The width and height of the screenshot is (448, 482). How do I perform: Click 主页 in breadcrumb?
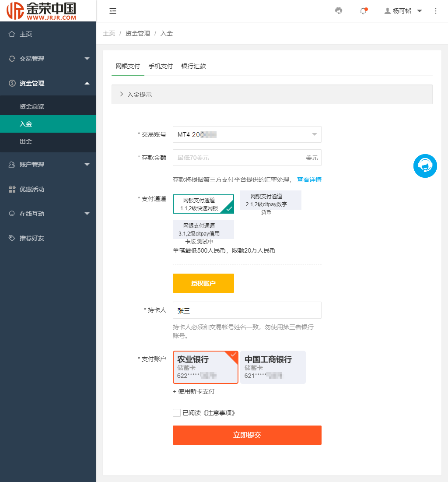109,33
